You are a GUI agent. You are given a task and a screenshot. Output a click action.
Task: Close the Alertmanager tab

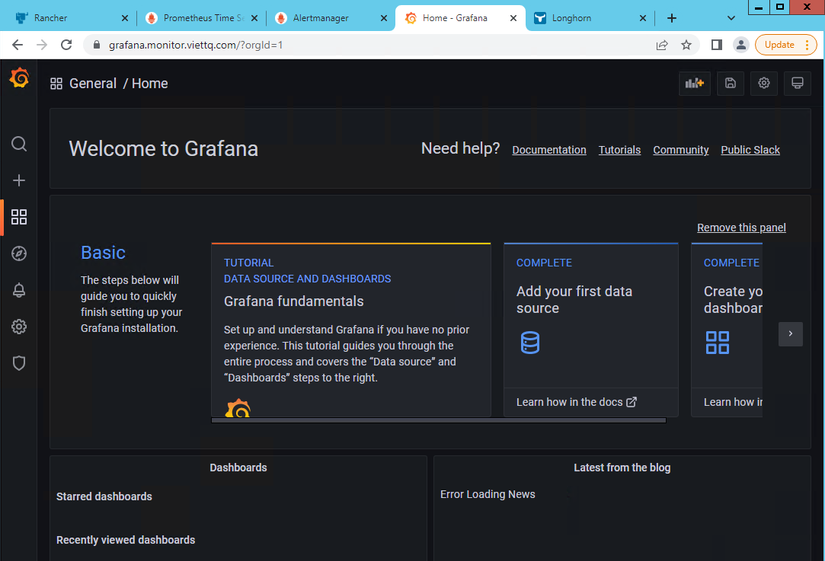(x=384, y=18)
